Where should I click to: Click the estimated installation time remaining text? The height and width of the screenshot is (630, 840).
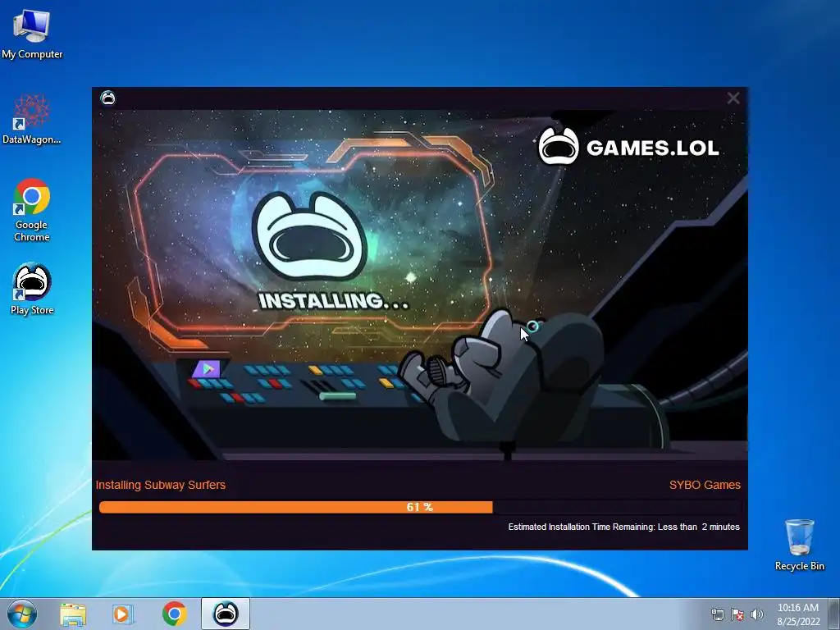click(x=623, y=527)
